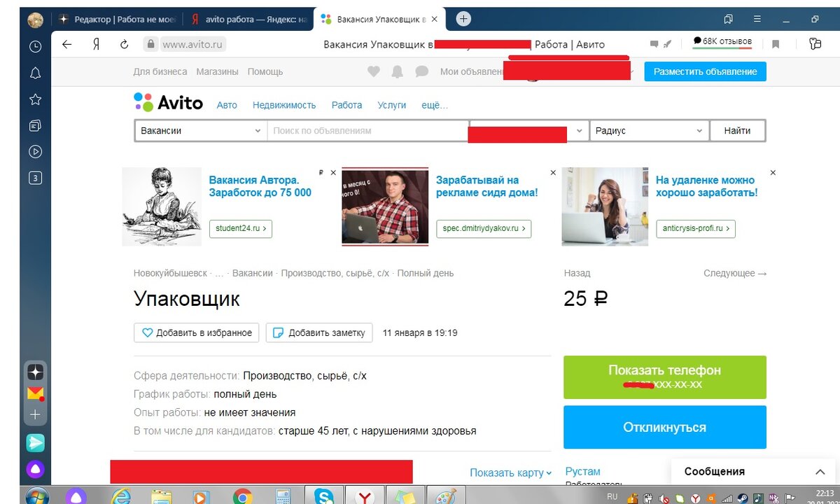Viewport: 840px width, 504px height.
Task: Add the vacancy to favorites with Добавить в избранное
Action: [196, 332]
